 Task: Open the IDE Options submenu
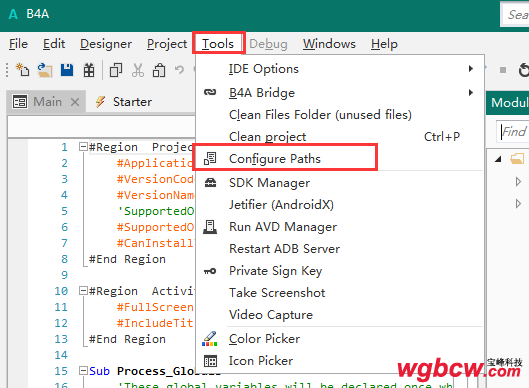tap(340, 69)
